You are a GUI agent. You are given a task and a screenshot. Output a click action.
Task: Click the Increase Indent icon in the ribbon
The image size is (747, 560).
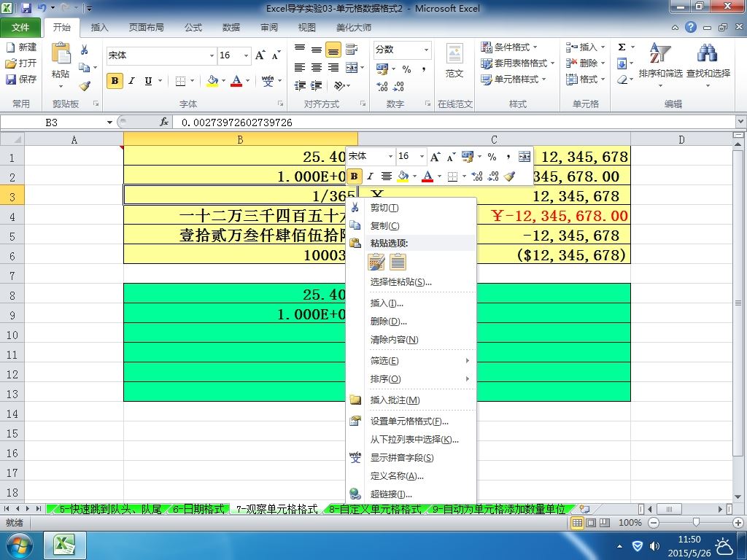[317, 86]
